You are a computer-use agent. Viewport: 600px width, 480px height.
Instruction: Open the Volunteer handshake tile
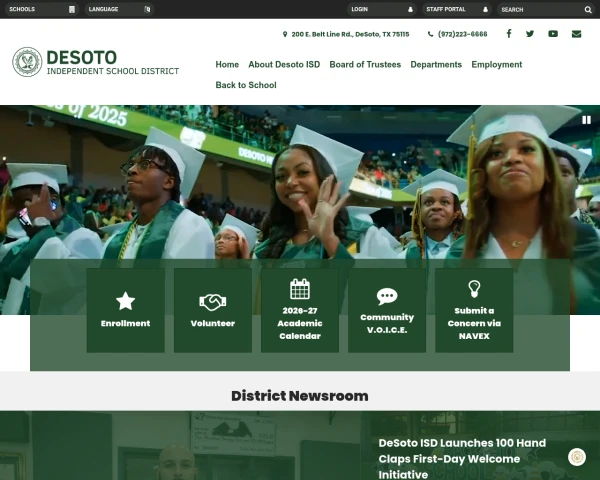pos(213,310)
